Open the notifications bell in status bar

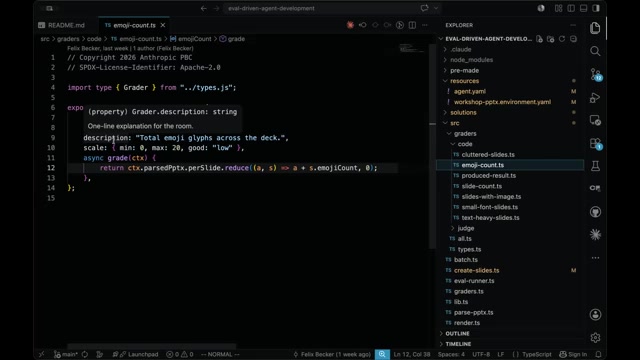pos(598,354)
